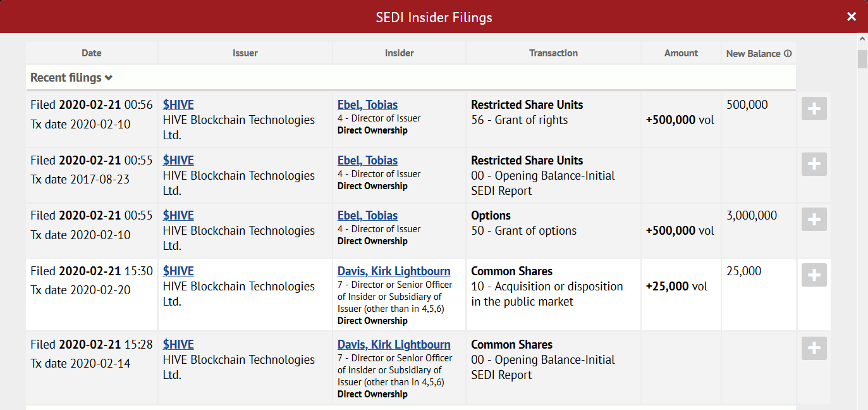
Task: Click the Transaction column header
Action: click(x=554, y=53)
